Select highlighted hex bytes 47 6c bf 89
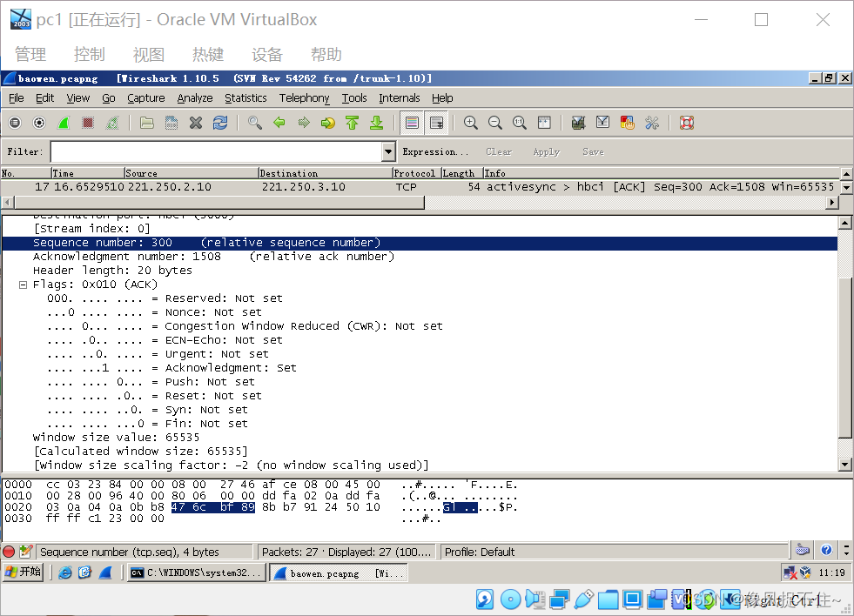 point(213,507)
